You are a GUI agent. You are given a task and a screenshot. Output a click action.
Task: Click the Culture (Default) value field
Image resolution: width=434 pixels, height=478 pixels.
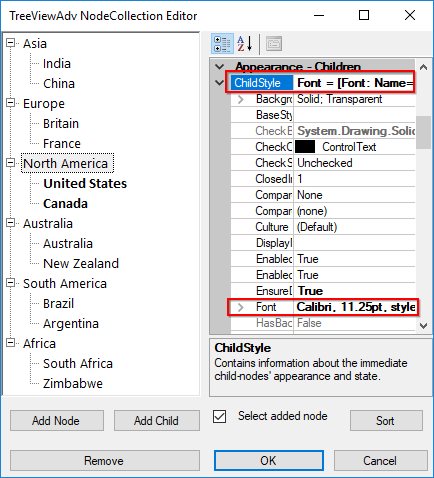pyautogui.click(x=355, y=227)
